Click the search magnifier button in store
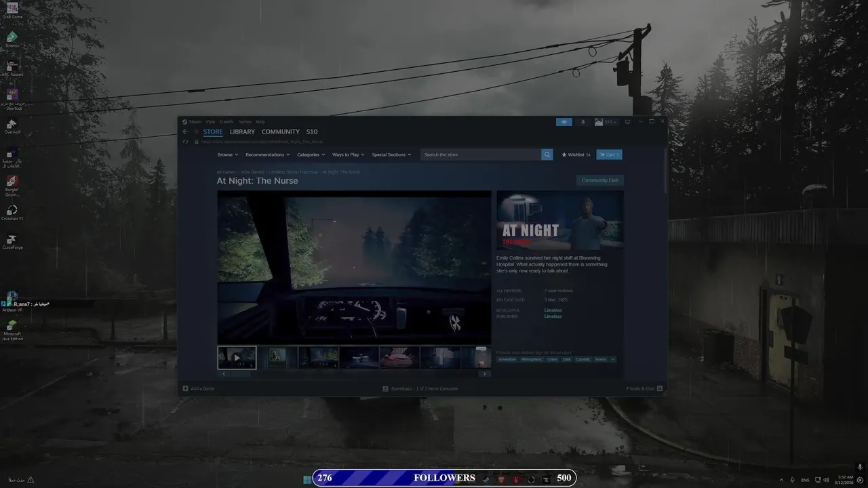Image resolution: width=868 pixels, height=488 pixels. coord(547,155)
